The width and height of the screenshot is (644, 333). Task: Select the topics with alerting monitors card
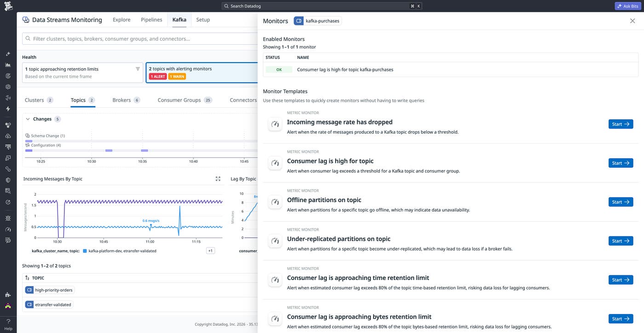[201, 73]
